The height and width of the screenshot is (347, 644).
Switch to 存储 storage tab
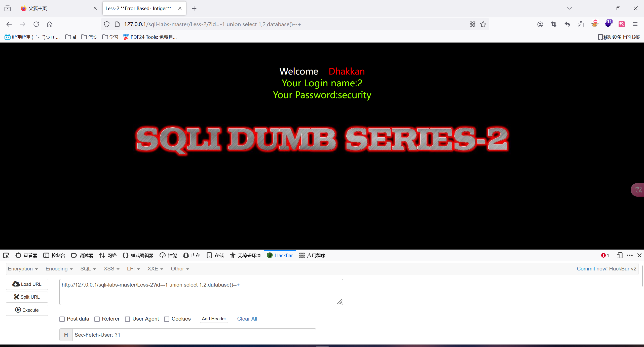click(215, 255)
